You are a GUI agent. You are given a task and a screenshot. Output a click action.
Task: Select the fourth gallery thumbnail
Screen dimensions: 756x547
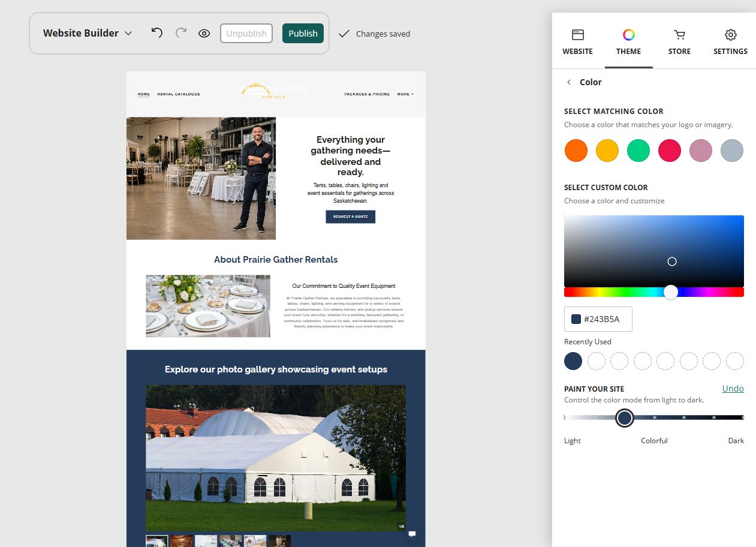(231, 541)
